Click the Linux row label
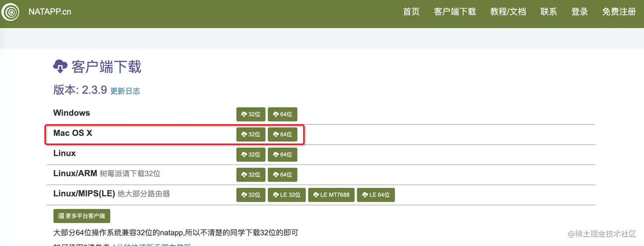644x246 pixels. click(64, 153)
